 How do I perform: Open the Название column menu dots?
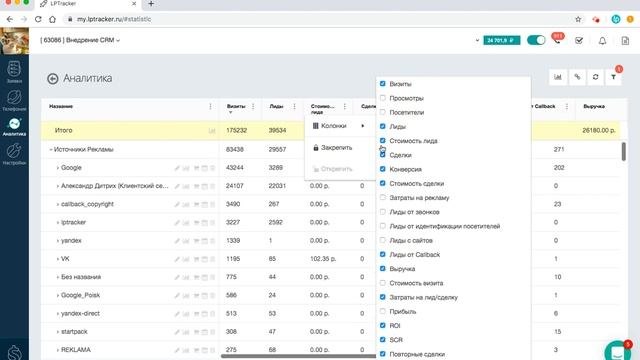coord(211,107)
